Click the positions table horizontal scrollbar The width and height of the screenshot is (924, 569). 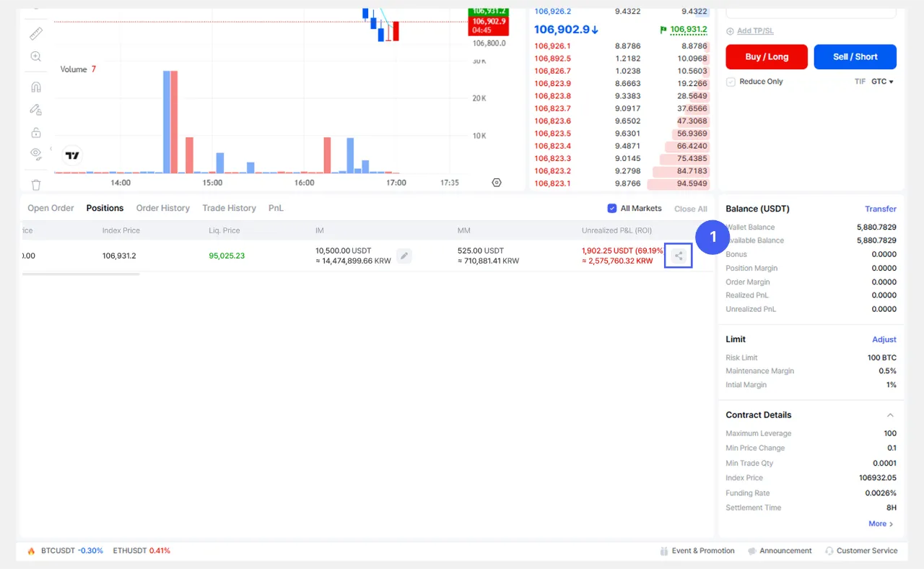pos(81,274)
